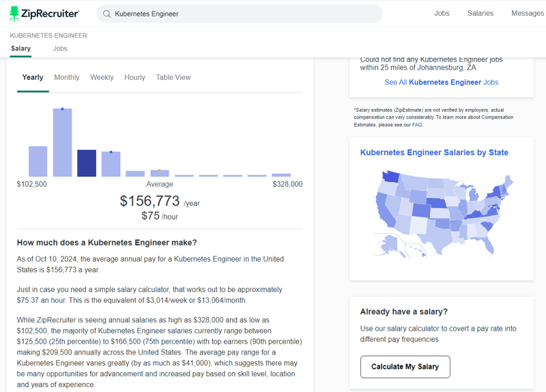546x392 pixels.
Task: Open the FAQ link
Action: tap(417, 125)
